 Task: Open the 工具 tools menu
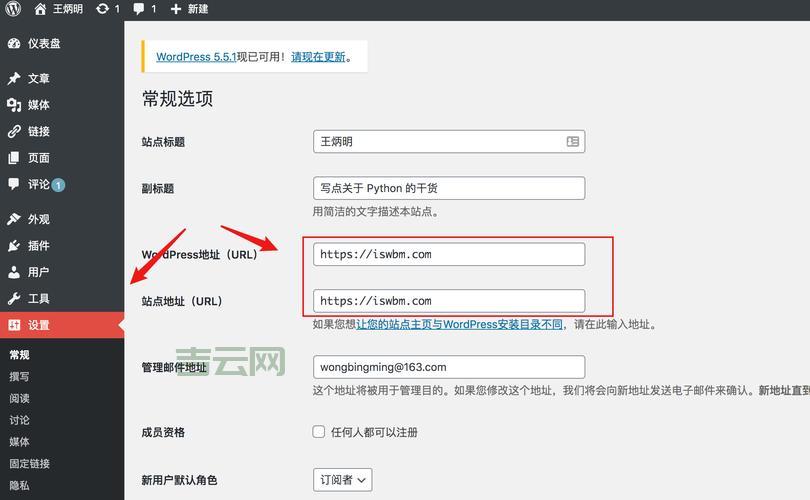pos(62,298)
